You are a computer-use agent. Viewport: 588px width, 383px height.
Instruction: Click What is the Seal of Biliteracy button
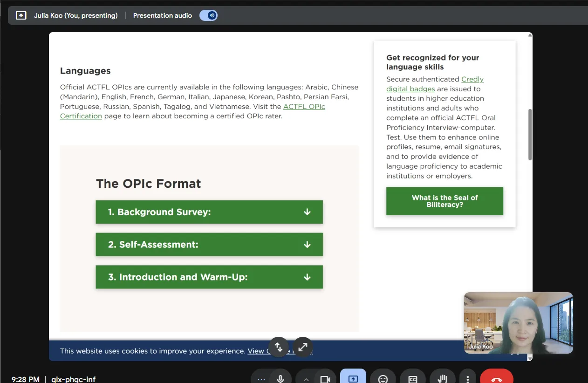click(445, 201)
